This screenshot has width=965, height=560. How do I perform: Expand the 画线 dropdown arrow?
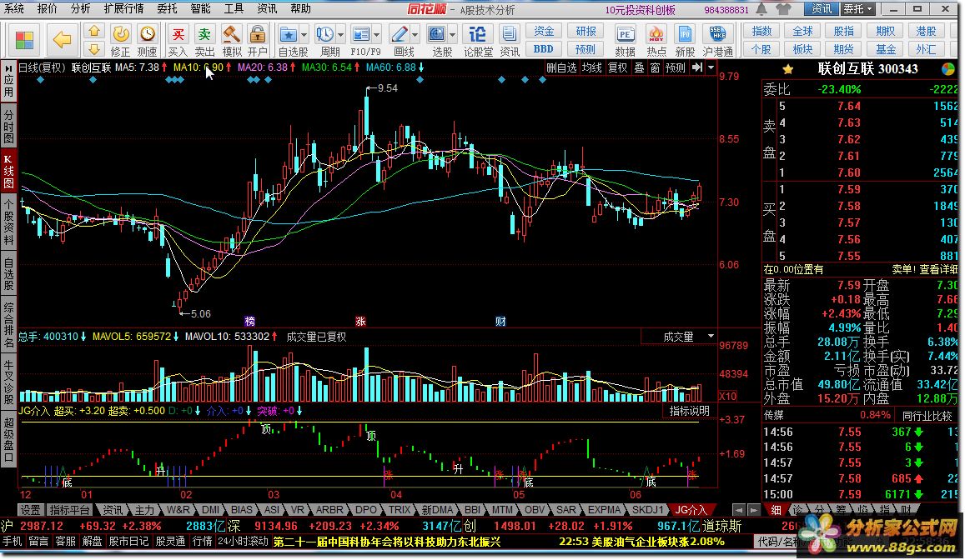(x=415, y=34)
